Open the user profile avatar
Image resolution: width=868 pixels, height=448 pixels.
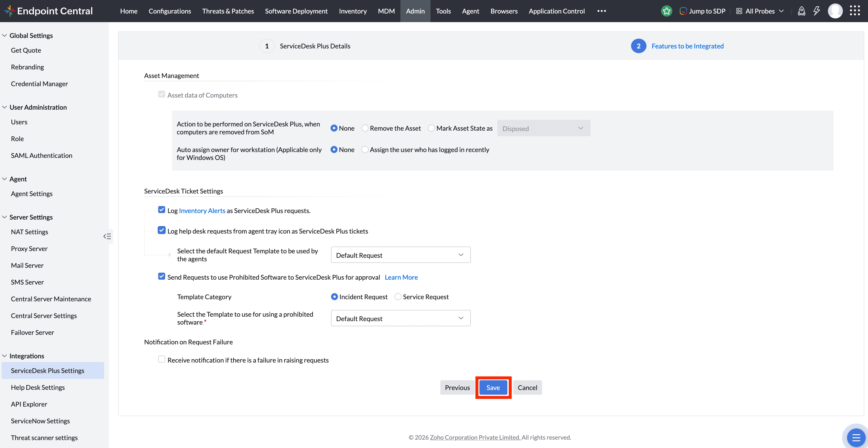click(x=835, y=11)
